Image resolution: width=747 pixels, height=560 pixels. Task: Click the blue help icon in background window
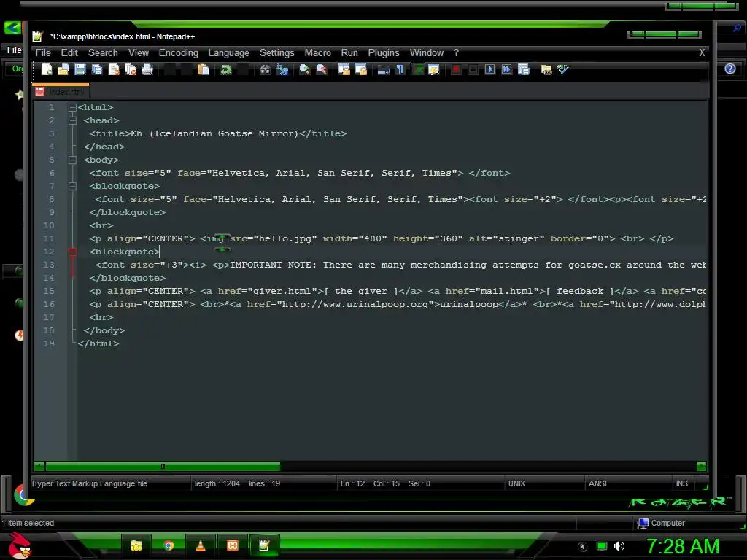[x=729, y=69]
